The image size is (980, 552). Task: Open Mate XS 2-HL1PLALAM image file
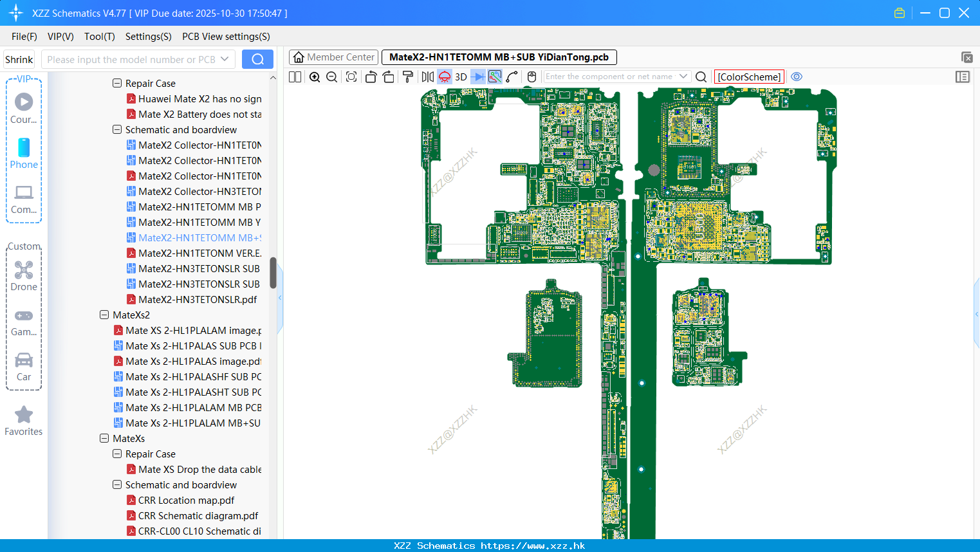pos(187,330)
